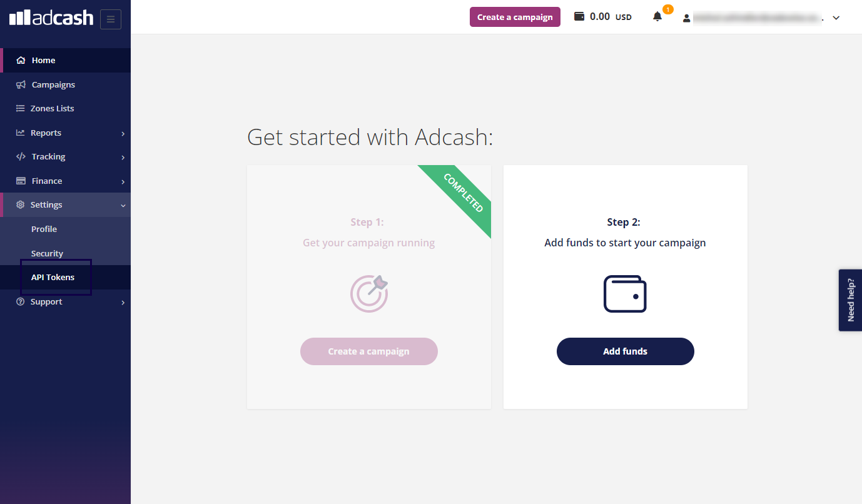Click the Zones Lists list icon

pos(19,108)
